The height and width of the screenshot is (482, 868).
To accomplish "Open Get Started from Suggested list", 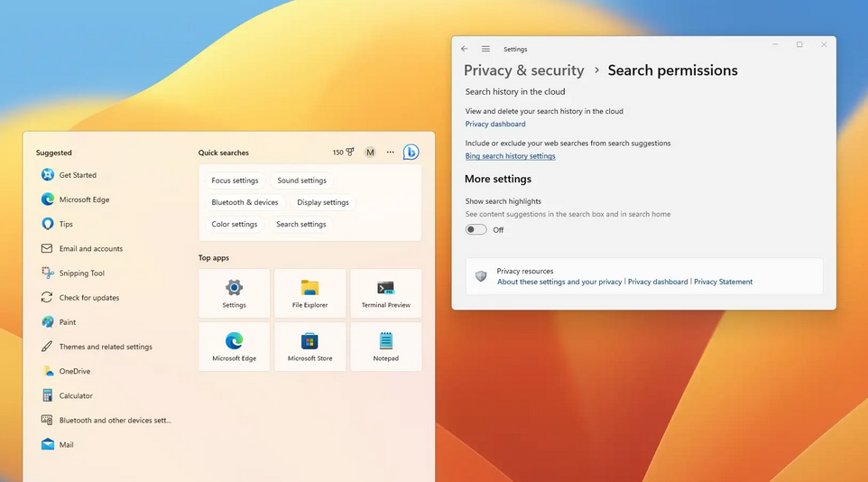I will click(69, 175).
